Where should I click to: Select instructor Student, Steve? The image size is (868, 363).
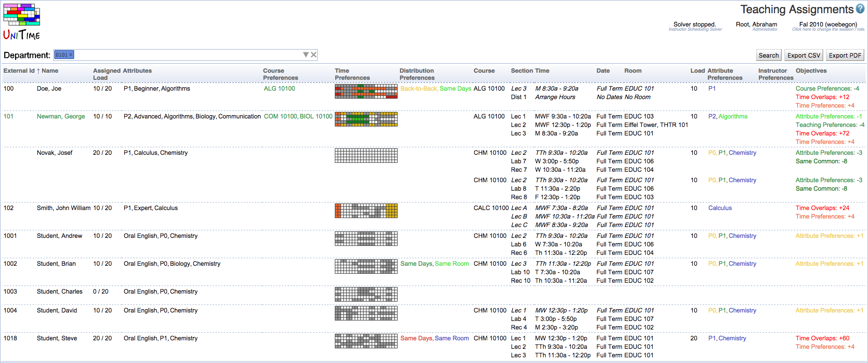pos(57,338)
